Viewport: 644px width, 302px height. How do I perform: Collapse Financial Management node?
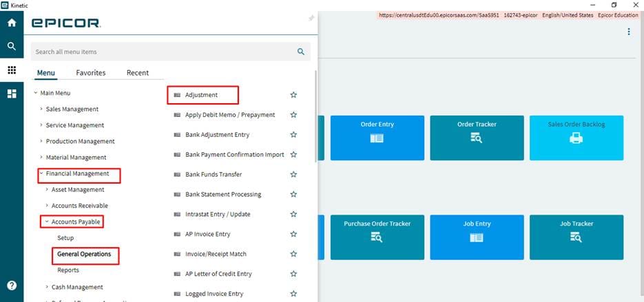(x=41, y=173)
